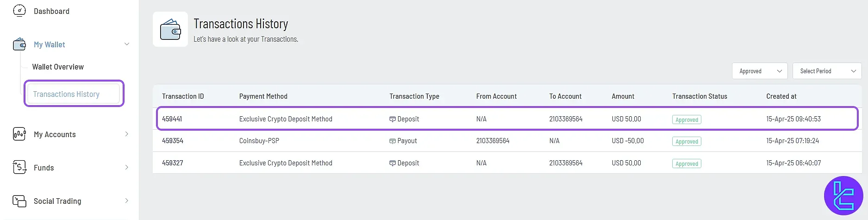The image size is (868, 220).
Task: Click USD 50.00 amount in row 459441
Action: pyautogui.click(x=626, y=119)
